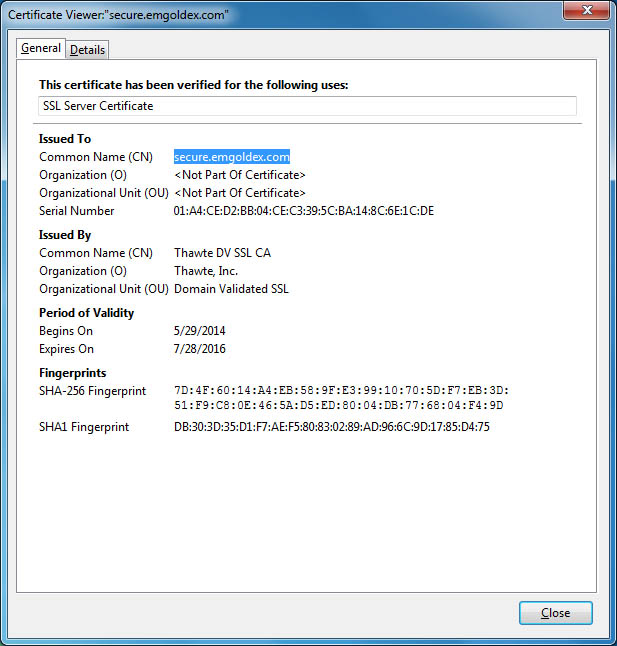Click the Issued By heading
The width and height of the screenshot is (617, 646).
pos(65,235)
